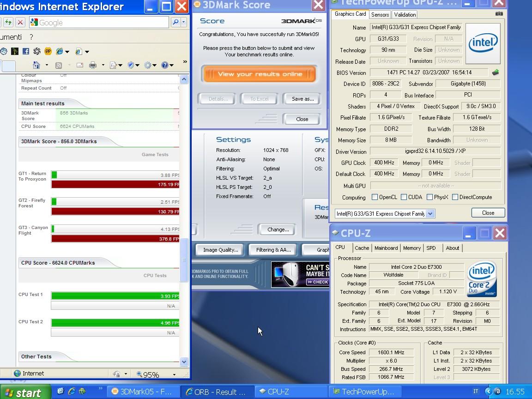Click the IE page scroll up arrow
This screenshot has height=399, width=532.
pyautogui.click(x=184, y=79)
